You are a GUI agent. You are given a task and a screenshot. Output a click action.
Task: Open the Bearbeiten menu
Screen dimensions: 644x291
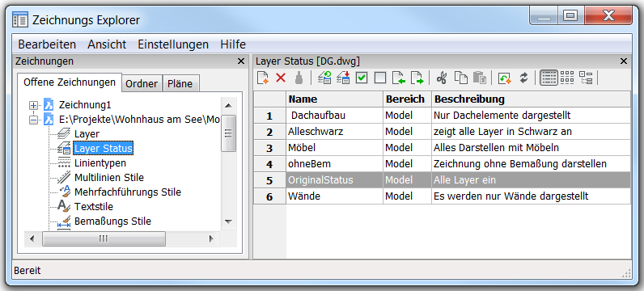(x=47, y=44)
